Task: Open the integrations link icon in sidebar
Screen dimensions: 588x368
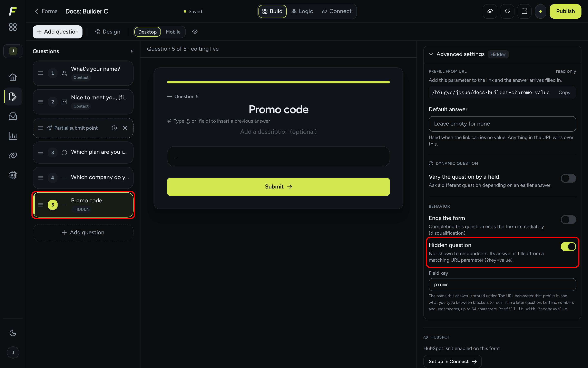Action: point(13,155)
